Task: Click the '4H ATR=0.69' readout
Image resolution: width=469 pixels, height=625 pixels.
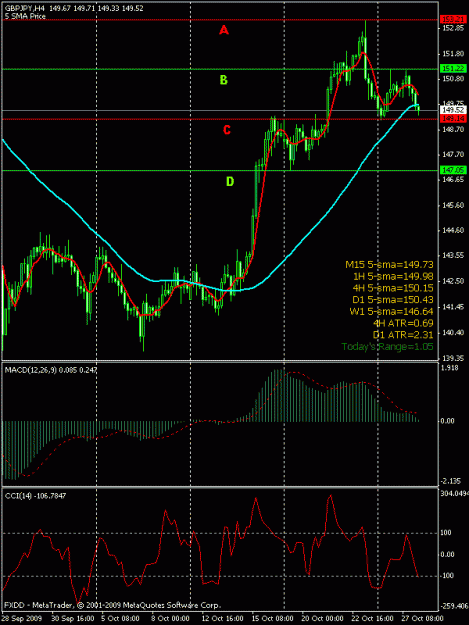Action: coord(403,323)
